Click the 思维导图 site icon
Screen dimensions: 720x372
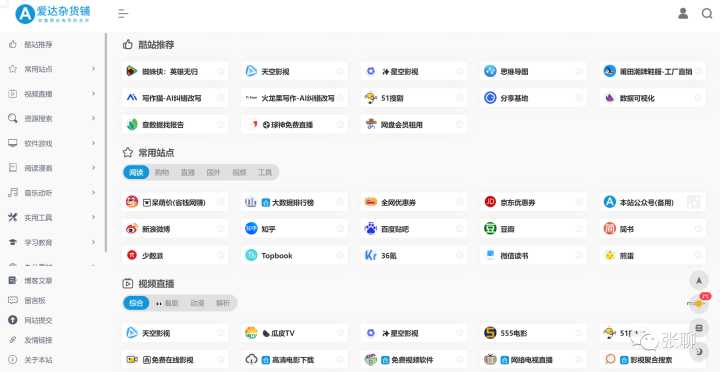(490, 71)
